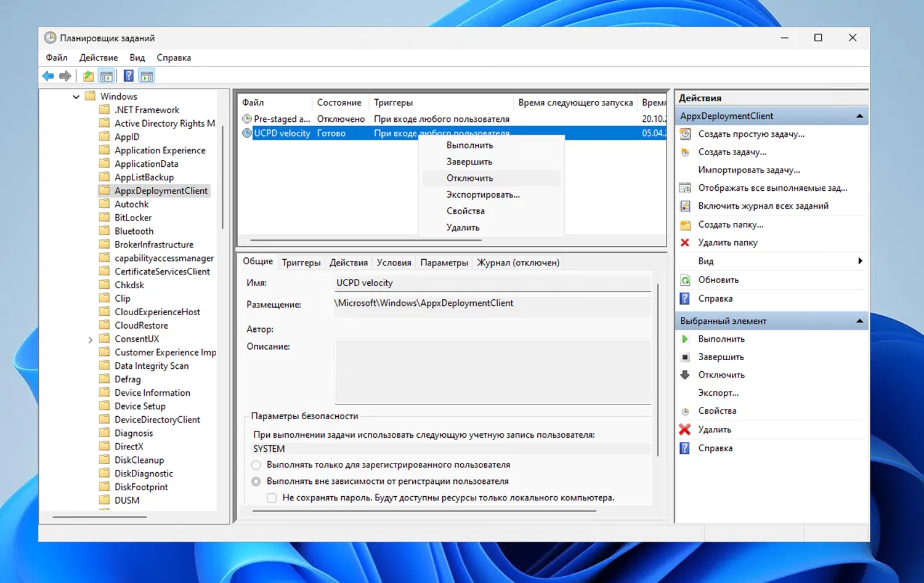Select radio 'Выполнять вне зависимости от регистрации'

coord(256,481)
